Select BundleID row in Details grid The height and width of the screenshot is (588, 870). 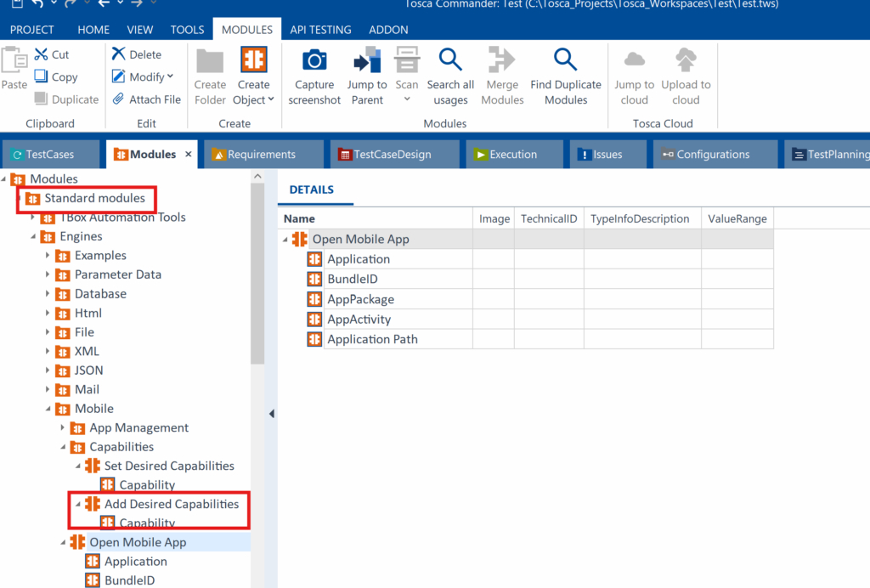(353, 279)
